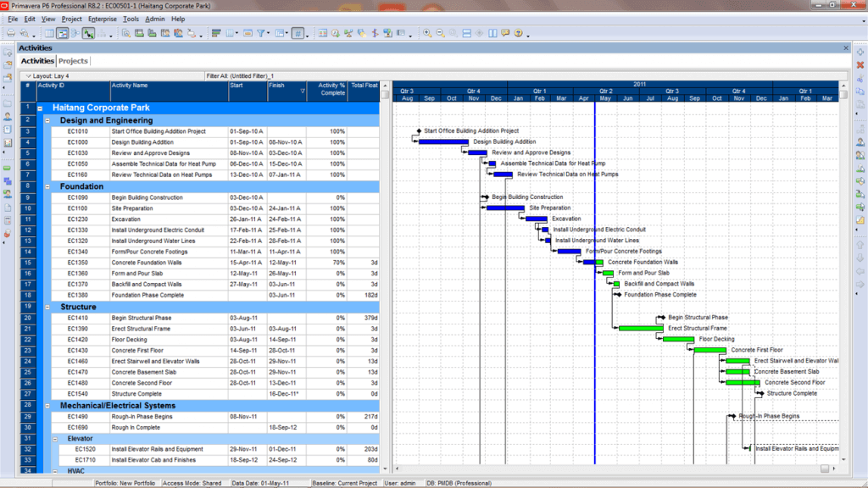The height and width of the screenshot is (488, 868).
Task: Click the Resource Usage Profile icon
Action: 178,34
